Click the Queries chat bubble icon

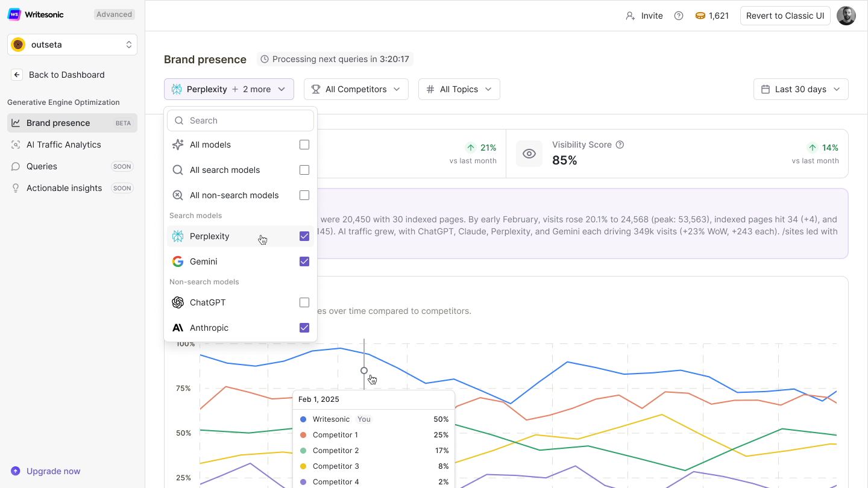coord(16,166)
